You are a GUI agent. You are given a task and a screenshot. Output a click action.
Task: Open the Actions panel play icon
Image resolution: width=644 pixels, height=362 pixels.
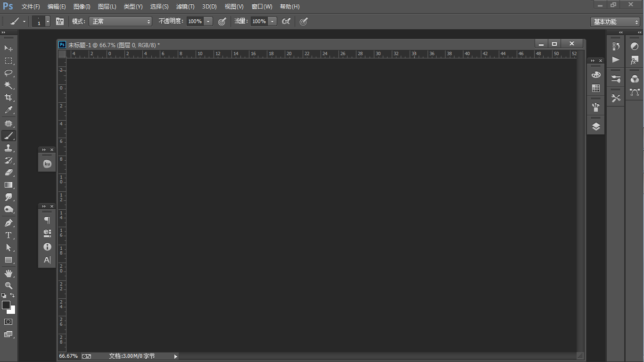(616, 60)
